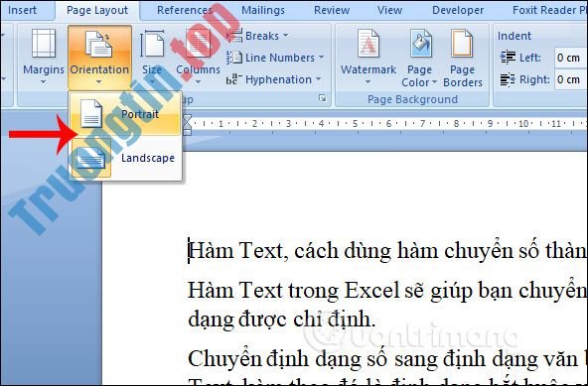Expand the Margins dropdown arrow
Image resolution: width=588 pixels, height=386 pixels.
(x=43, y=81)
